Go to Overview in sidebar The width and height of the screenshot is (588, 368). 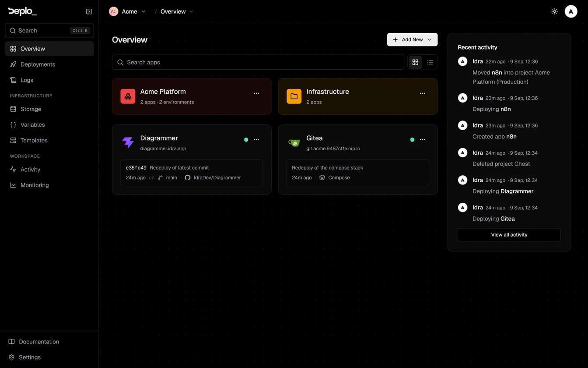click(49, 49)
